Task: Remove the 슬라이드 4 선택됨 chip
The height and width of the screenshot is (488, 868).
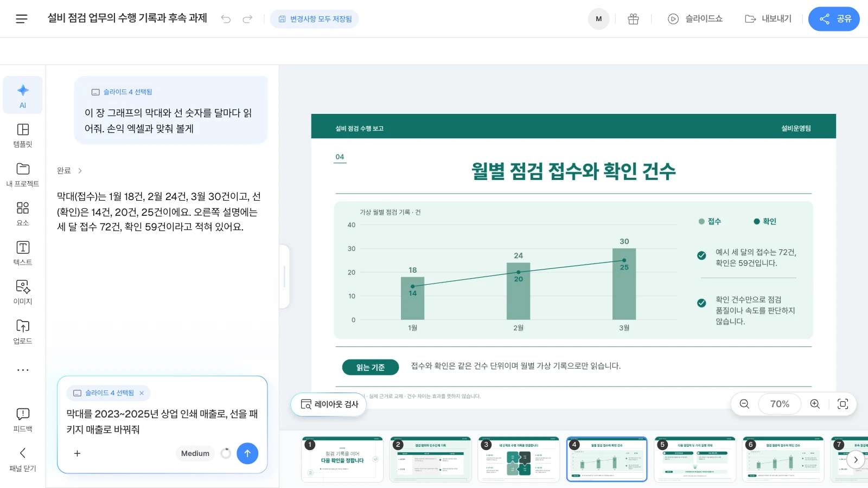Action: [x=142, y=393]
